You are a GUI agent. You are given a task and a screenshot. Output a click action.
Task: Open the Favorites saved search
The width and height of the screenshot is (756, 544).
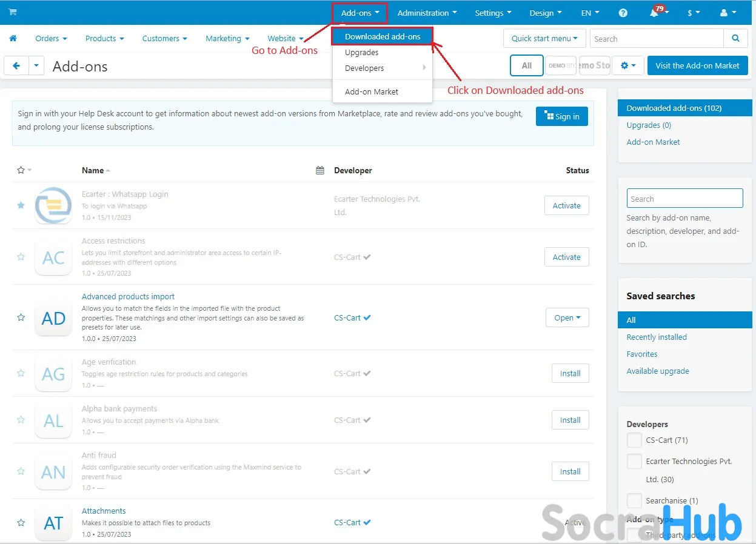[x=642, y=354]
